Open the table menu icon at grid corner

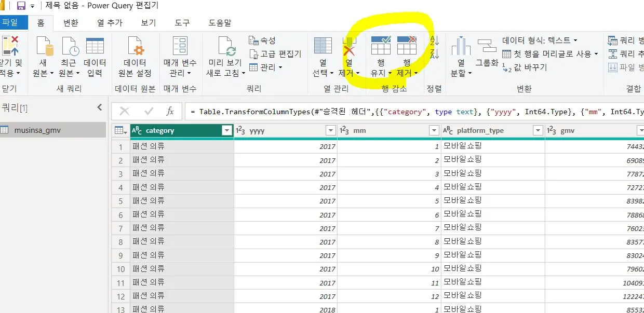coord(120,131)
